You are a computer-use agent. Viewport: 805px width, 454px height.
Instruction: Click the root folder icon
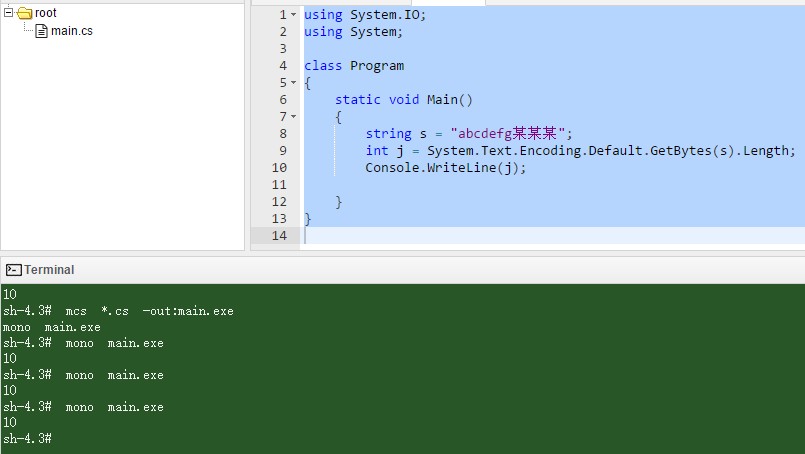point(25,13)
